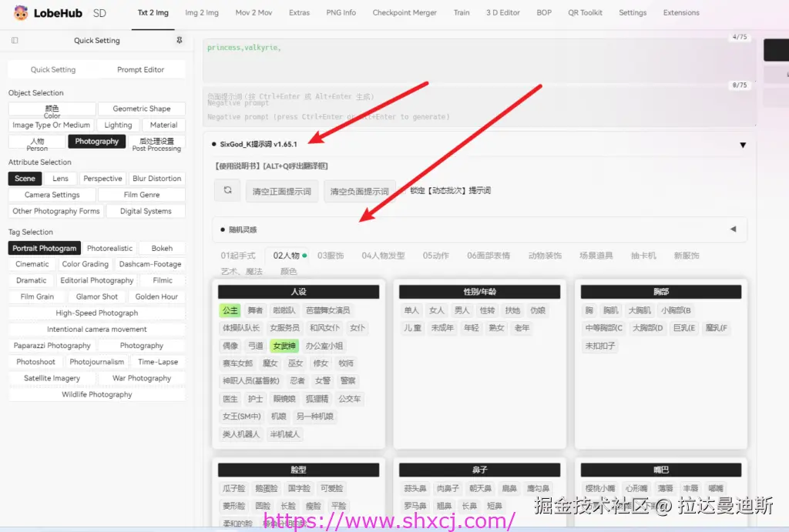Toggle the 女武神 prompt tag
789x532 pixels.
coord(284,346)
